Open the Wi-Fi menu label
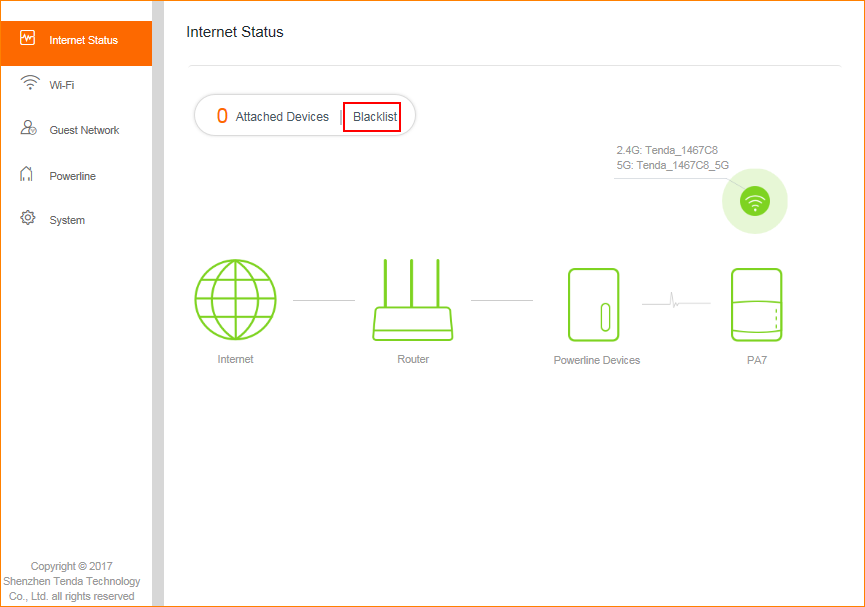The image size is (865, 607). click(x=62, y=85)
